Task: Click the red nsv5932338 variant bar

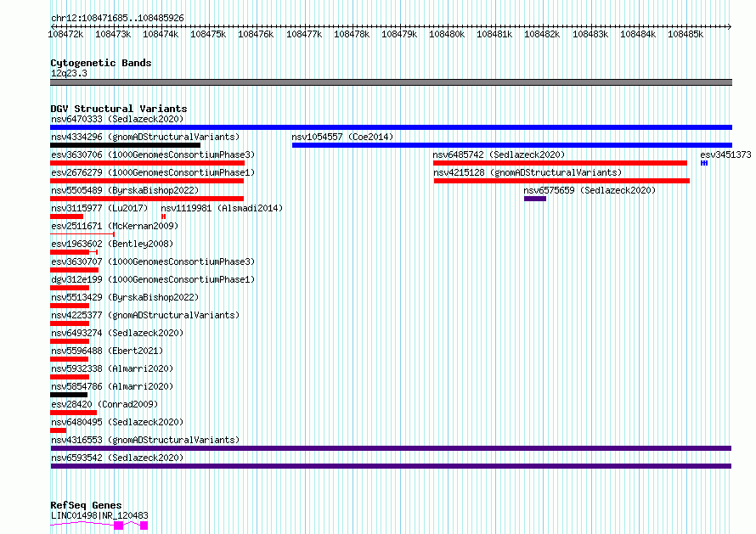Action: tap(70, 378)
